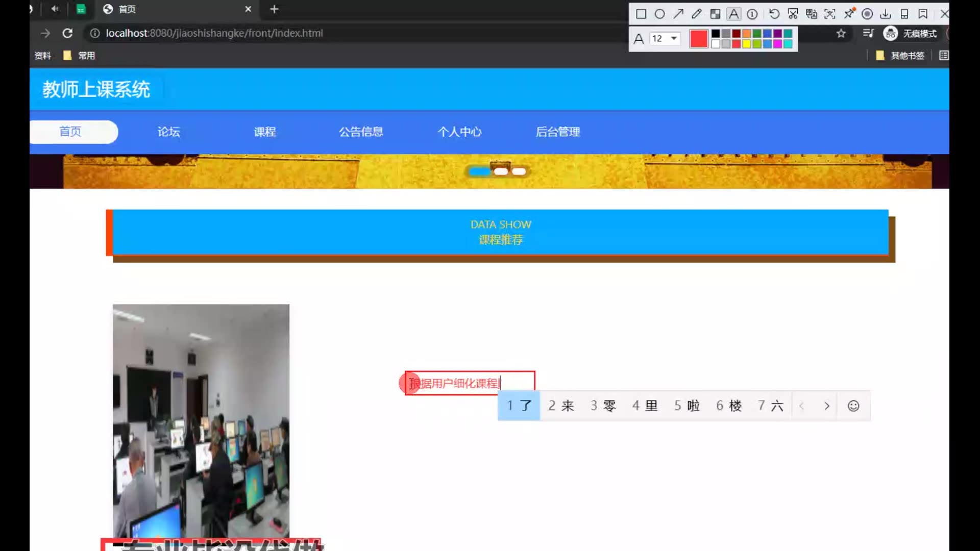Click the text recognition OCR icon
980x551 pixels.
click(830, 14)
